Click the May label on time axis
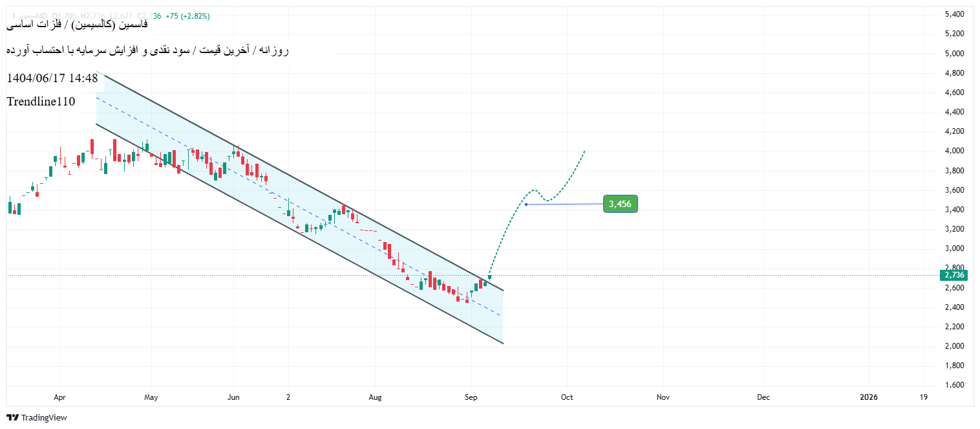 point(151,397)
